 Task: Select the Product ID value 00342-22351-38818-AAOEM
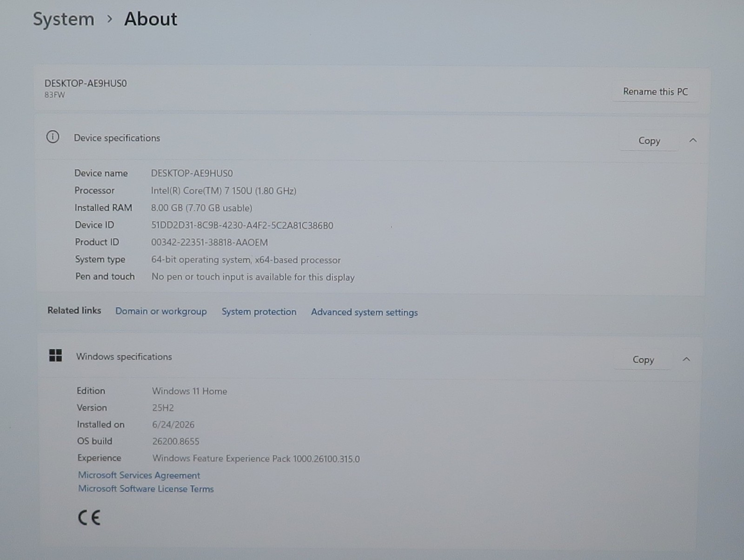210,242
